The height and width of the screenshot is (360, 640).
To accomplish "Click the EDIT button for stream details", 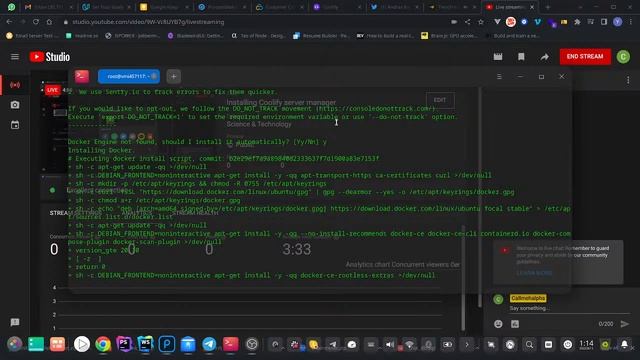I will tap(440, 100).
